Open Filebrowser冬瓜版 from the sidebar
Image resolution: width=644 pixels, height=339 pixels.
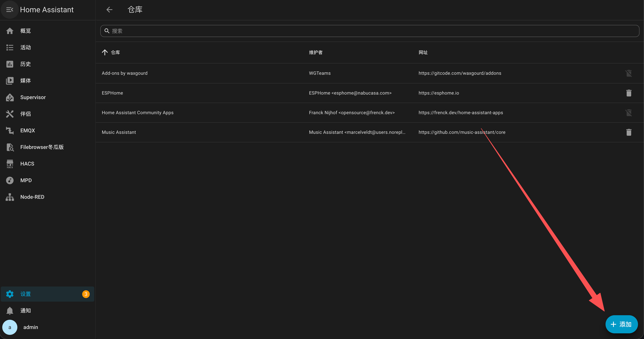coord(48,147)
